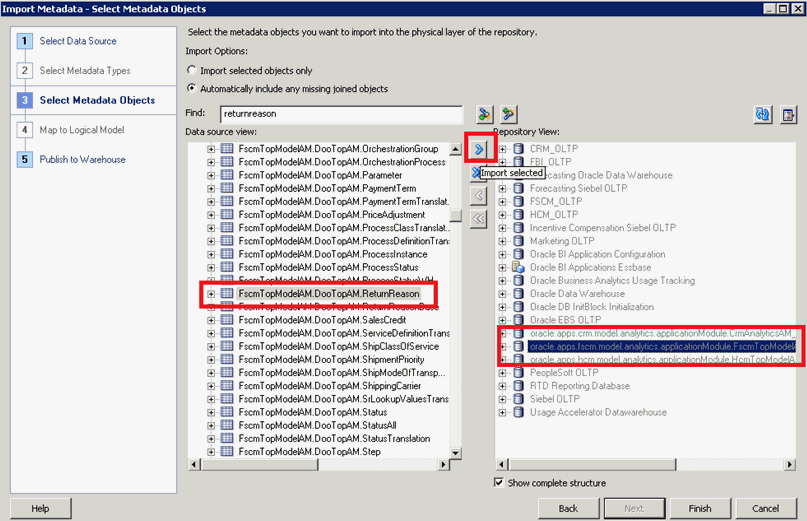Expand the DooTopAM.ReturnReason tree node
This screenshot has width=807, height=521.
(211, 294)
